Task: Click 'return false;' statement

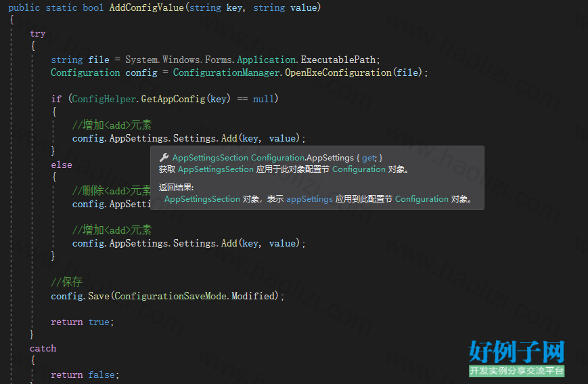Action: point(85,375)
